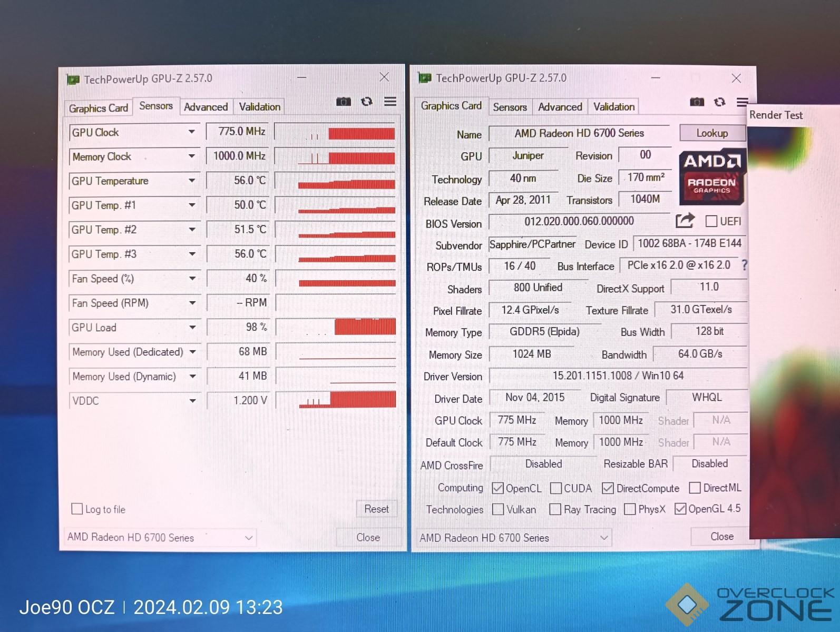The width and height of the screenshot is (840, 632).
Task: Open Advanced tab in the Sensors window
Action: pyautogui.click(x=206, y=107)
